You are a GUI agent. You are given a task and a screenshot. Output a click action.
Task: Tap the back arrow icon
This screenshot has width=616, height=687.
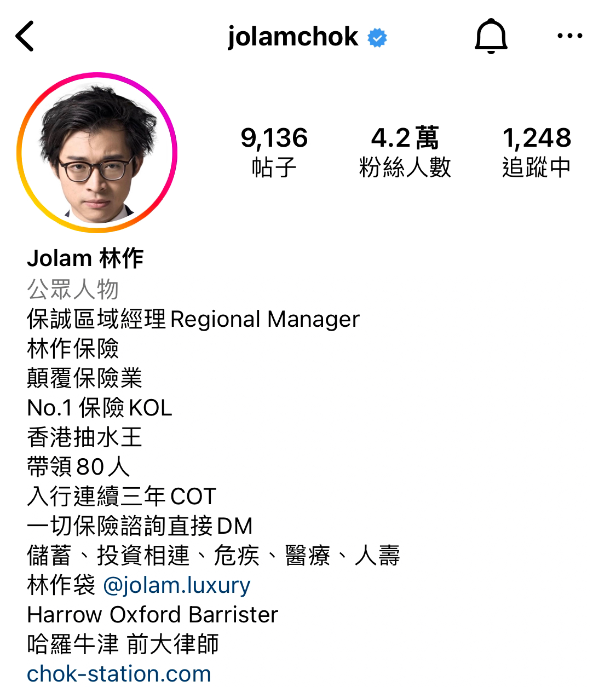[25, 36]
